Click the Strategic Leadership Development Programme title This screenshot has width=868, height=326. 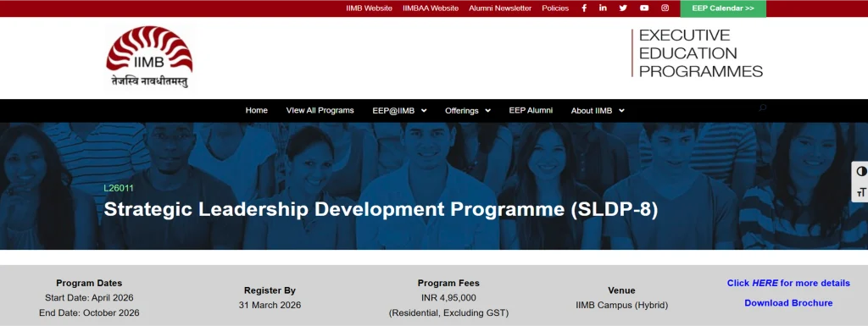[381, 210]
